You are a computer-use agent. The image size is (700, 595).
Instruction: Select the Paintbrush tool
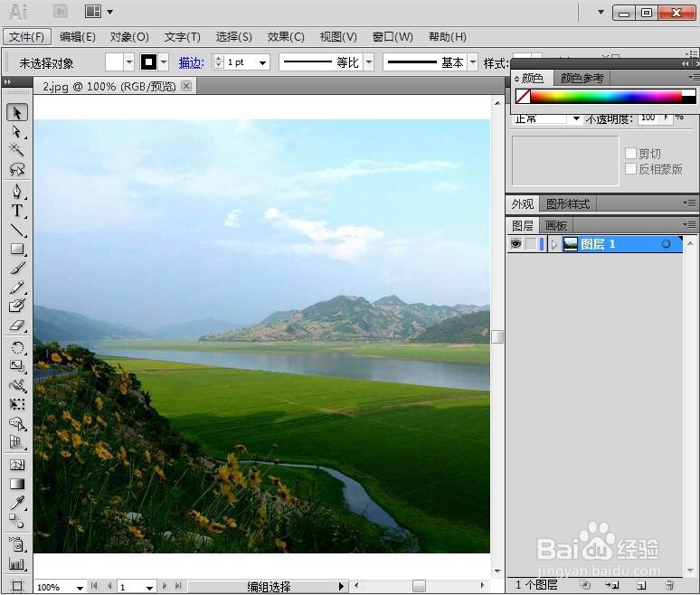point(17,268)
